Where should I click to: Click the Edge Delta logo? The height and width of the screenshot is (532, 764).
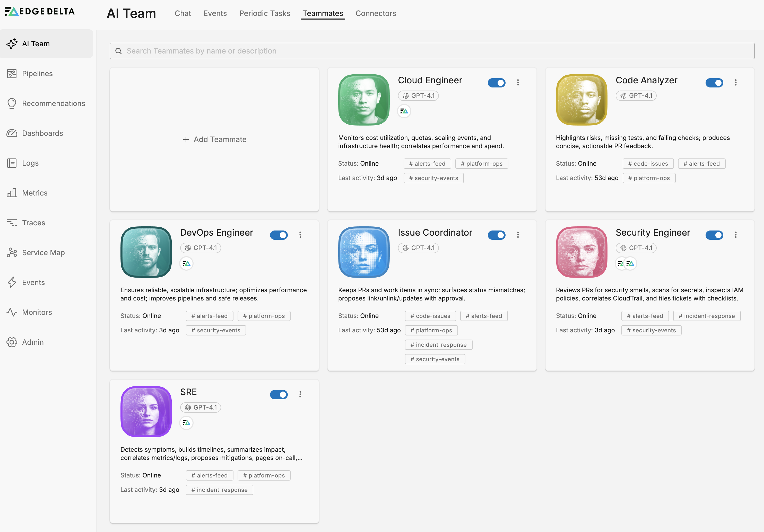[x=39, y=11]
